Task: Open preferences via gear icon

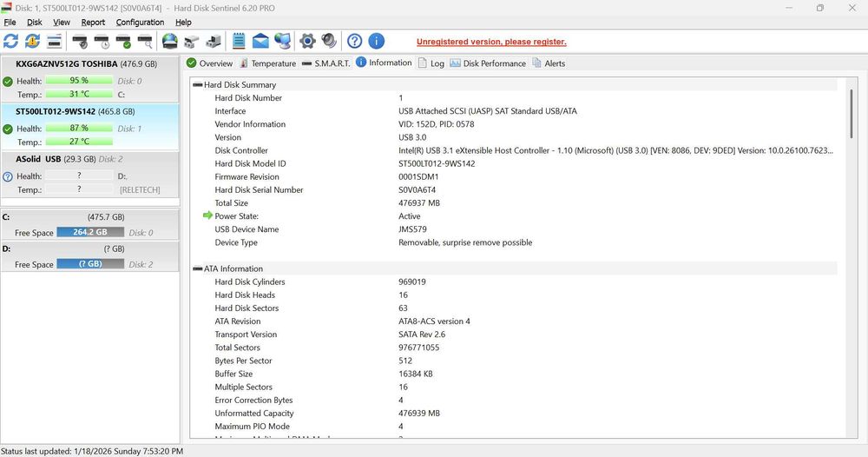Action: click(x=307, y=41)
